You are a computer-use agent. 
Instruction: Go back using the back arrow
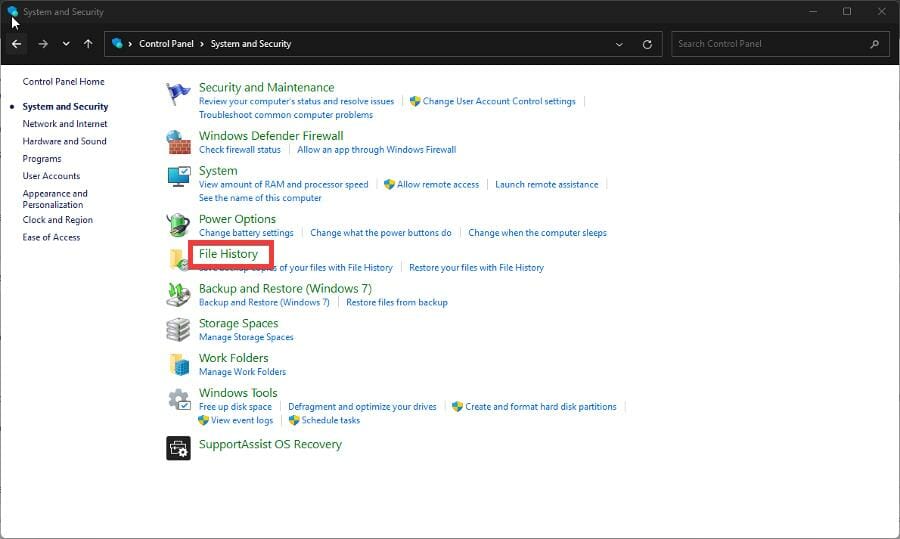coord(17,44)
